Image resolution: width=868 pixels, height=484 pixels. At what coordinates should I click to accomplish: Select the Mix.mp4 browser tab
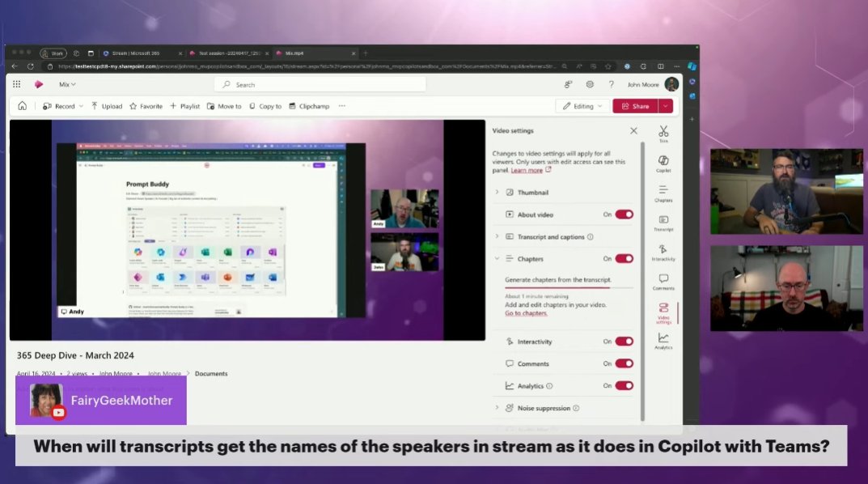pos(315,53)
